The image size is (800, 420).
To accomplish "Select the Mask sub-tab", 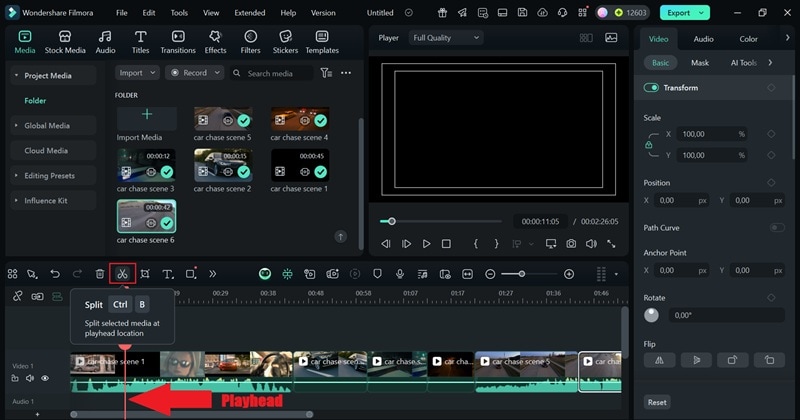I will coord(700,63).
